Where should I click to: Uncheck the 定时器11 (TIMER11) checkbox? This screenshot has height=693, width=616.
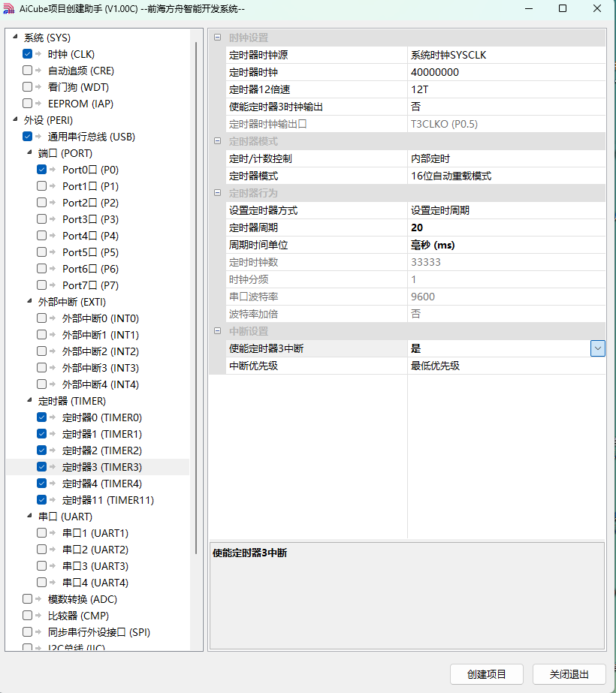(41, 499)
